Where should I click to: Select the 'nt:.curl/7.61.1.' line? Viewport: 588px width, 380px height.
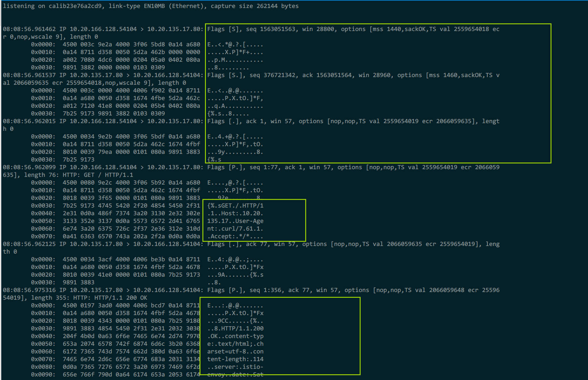coord(235,229)
